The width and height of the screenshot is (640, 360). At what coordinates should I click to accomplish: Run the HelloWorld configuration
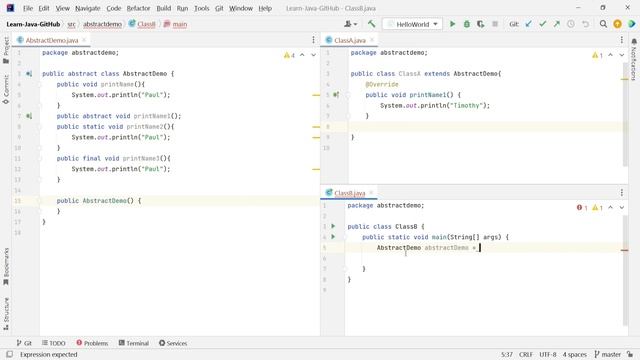pyautogui.click(x=452, y=24)
